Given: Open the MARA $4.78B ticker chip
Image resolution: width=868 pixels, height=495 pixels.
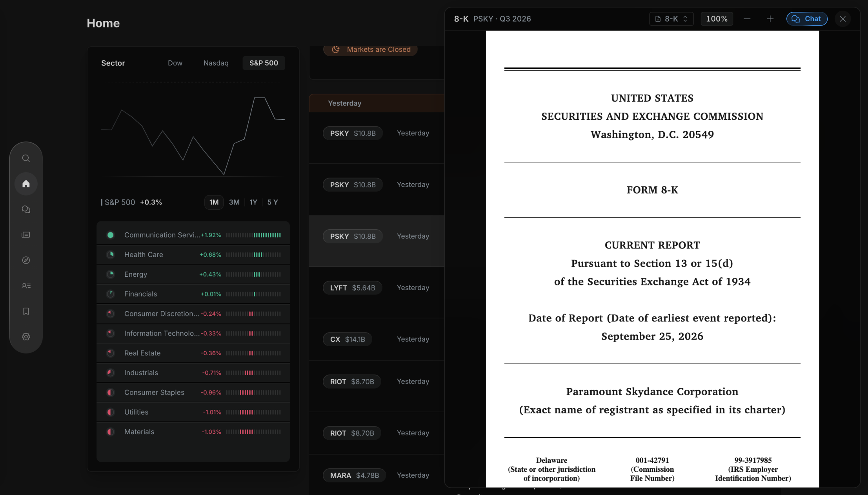Looking at the screenshot, I should coord(354,475).
